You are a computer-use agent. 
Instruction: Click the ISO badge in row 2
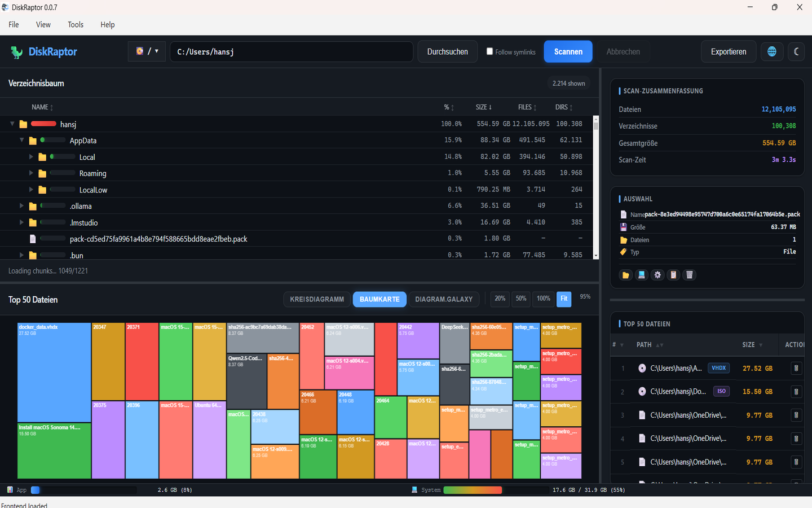click(721, 391)
